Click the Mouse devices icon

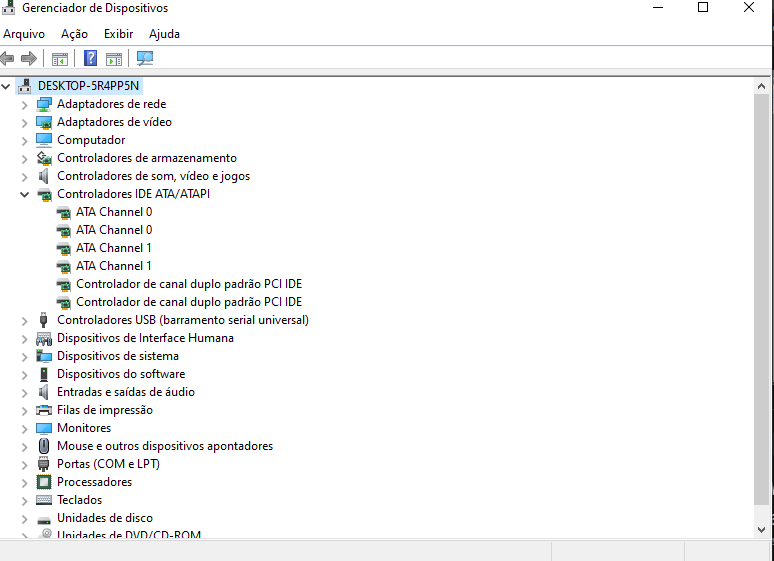(x=44, y=446)
